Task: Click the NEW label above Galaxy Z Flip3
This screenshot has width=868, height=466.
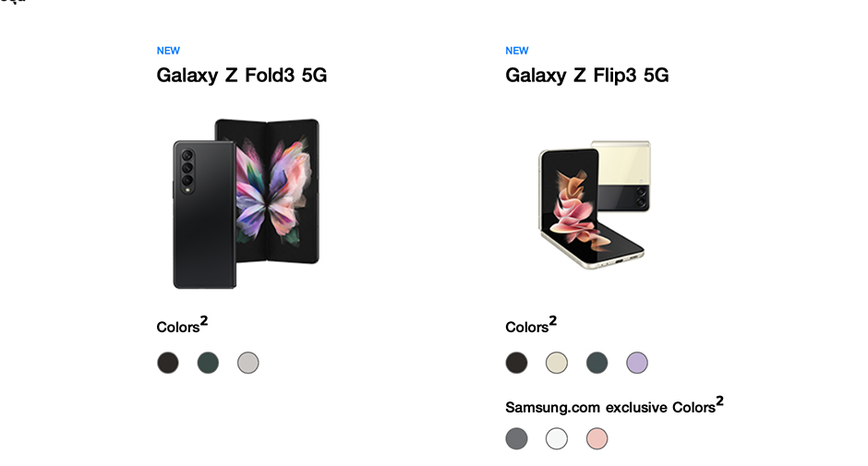Action: click(517, 51)
